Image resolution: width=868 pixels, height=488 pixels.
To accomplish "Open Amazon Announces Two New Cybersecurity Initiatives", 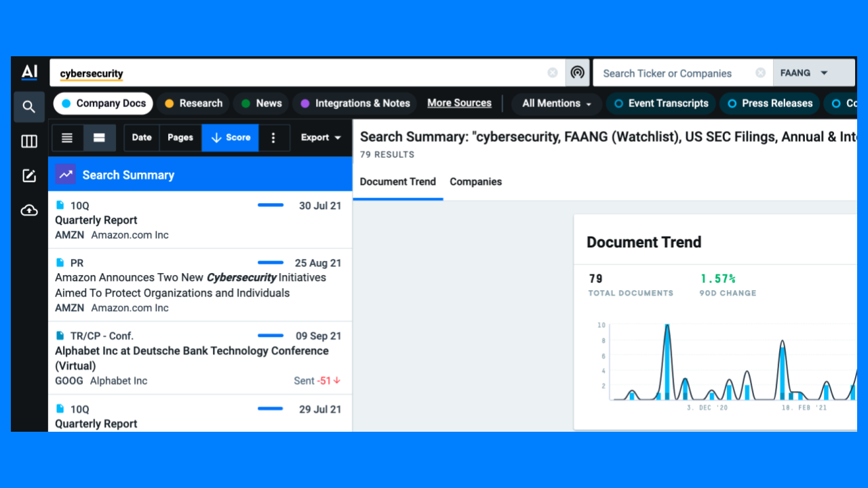I will 200,285.
